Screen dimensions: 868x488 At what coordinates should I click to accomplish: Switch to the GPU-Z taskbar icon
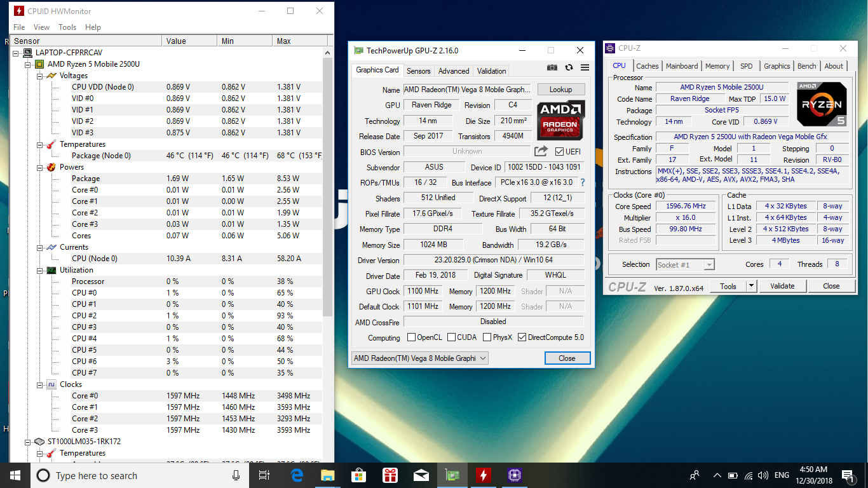(452, 475)
